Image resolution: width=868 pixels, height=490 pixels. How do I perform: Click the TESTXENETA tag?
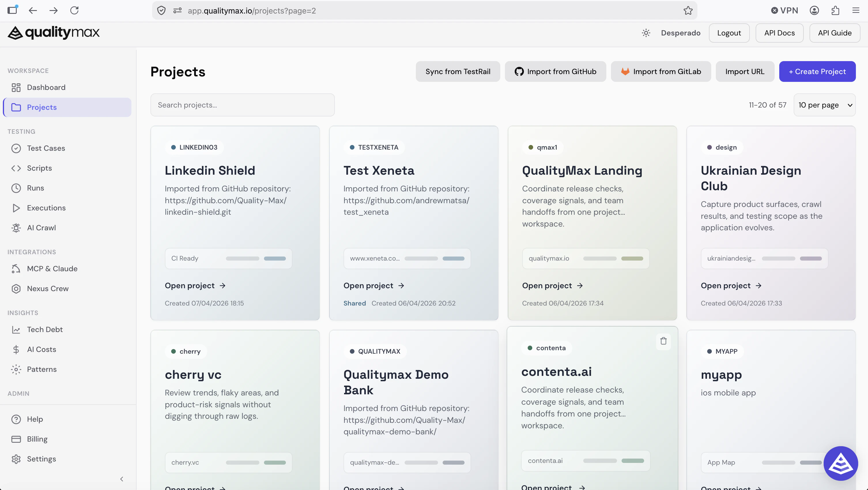(x=374, y=147)
